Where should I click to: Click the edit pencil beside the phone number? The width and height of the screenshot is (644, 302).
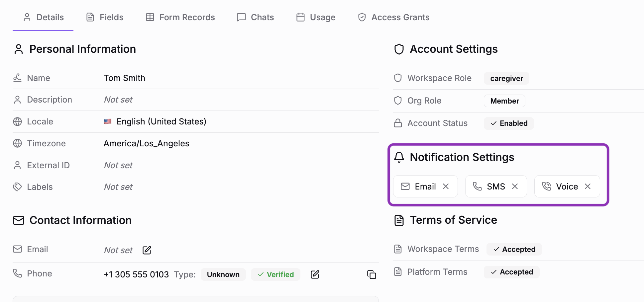pos(315,274)
